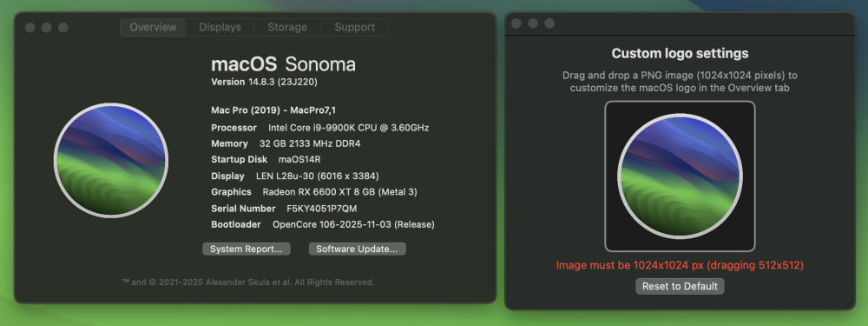Switch to the Displays tab
868x326 pixels.
click(220, 27)
